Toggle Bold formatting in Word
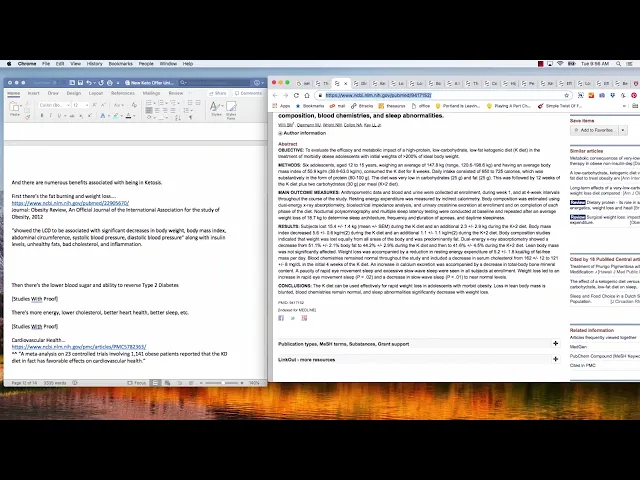This screenshot has height=480, width=640. point(42,116)
